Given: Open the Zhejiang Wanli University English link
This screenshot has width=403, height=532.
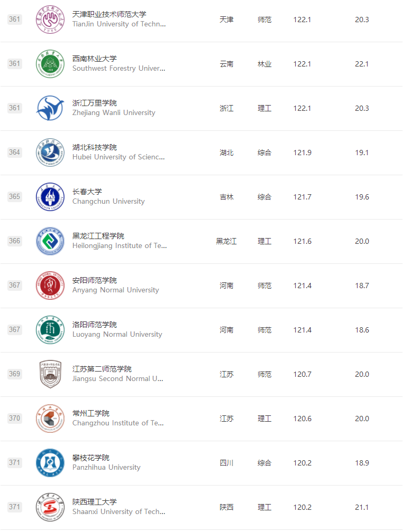Looking at the screenshot, I should [x=114, y=113].
